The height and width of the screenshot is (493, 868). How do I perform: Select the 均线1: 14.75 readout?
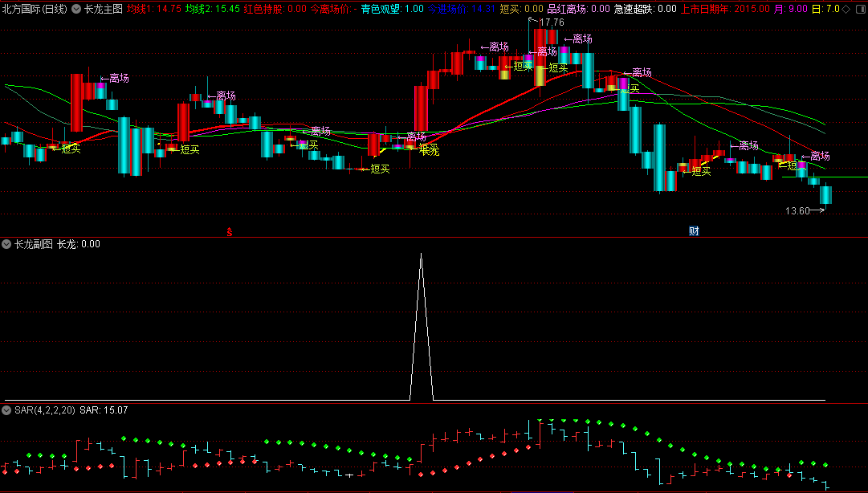tap(154, 9)
